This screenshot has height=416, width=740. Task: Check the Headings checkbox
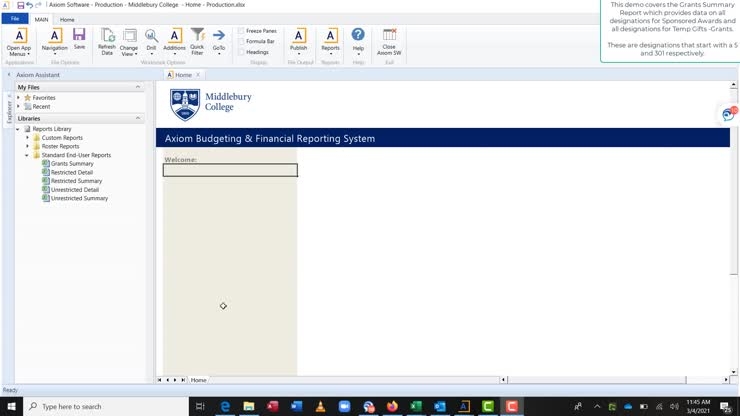click(x=241, y=52)
